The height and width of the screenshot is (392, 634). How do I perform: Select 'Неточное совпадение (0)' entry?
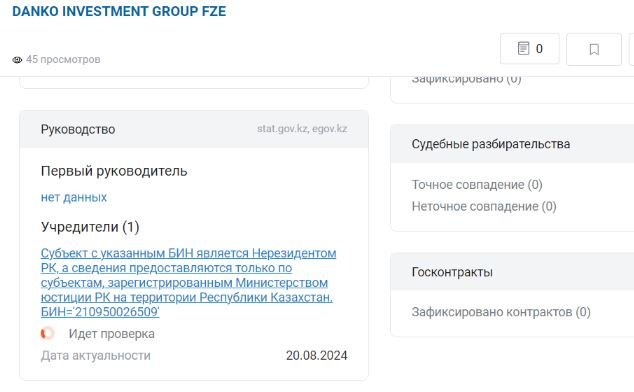484,206
